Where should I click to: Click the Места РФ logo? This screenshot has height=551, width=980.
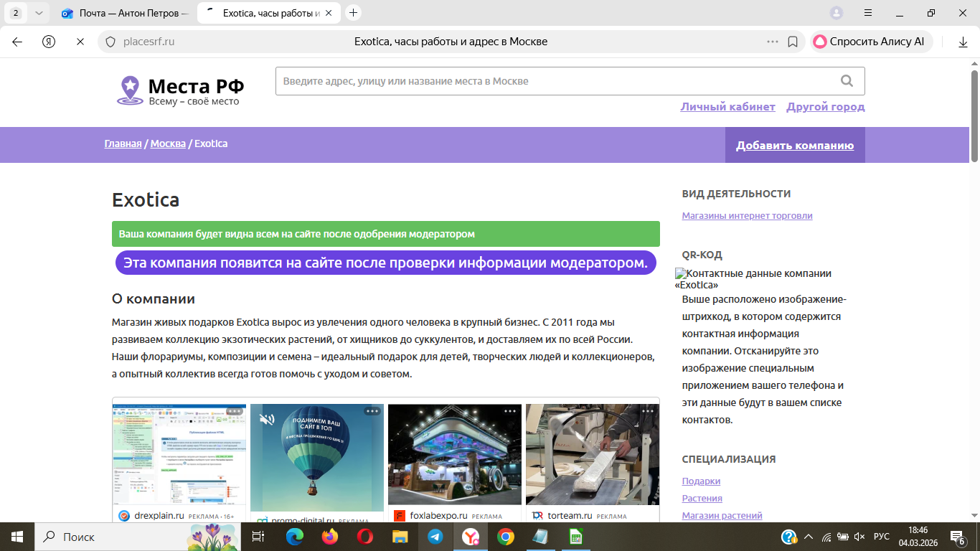coord(181,90)
